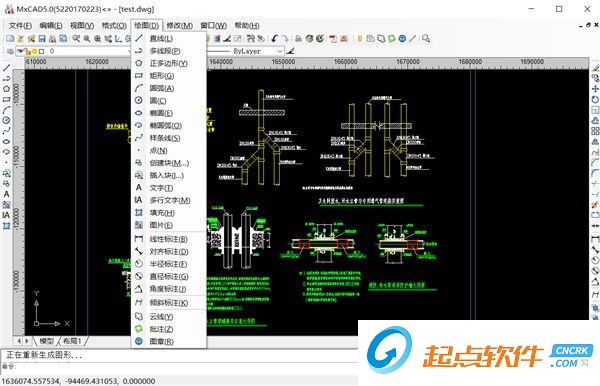Image resolution: width=600 pixels, height=386 pixels.
Task: Choose 角度标注(J) from the Draw menu
Action: click(169, 289)
